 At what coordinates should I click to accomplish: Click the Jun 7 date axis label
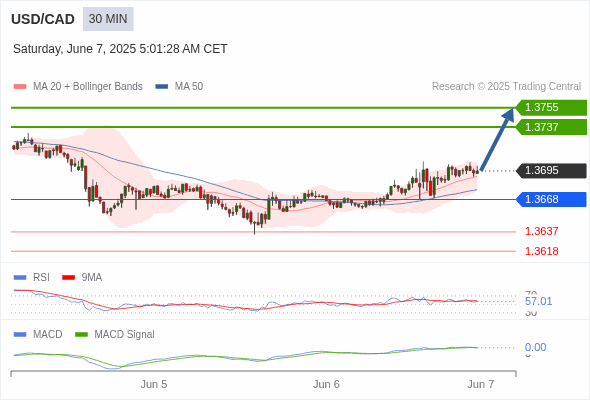click(481, 384)
